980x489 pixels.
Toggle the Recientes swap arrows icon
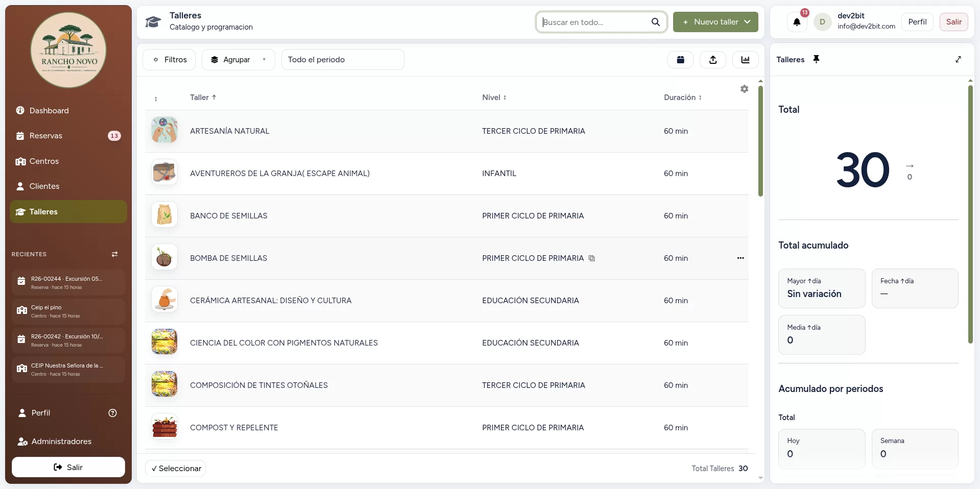pyautogui.click(x=114, y=254)
